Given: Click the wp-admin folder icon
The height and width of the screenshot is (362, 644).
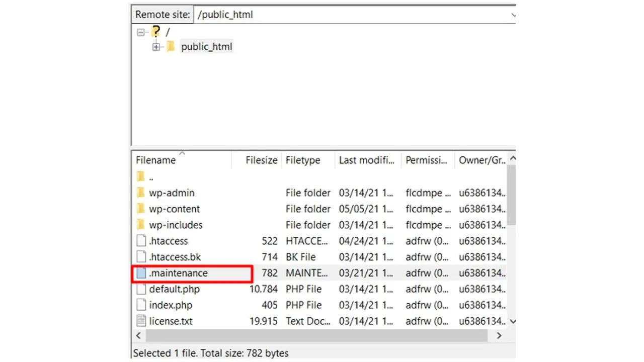Looking at the screenshot, I should click(x=141, y=193).
